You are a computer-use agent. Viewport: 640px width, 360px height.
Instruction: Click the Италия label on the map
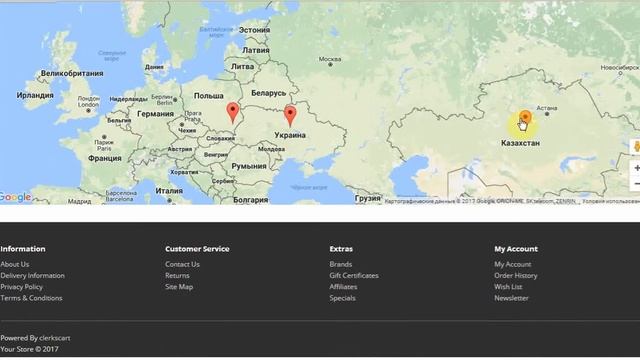[x=169, y=191]
